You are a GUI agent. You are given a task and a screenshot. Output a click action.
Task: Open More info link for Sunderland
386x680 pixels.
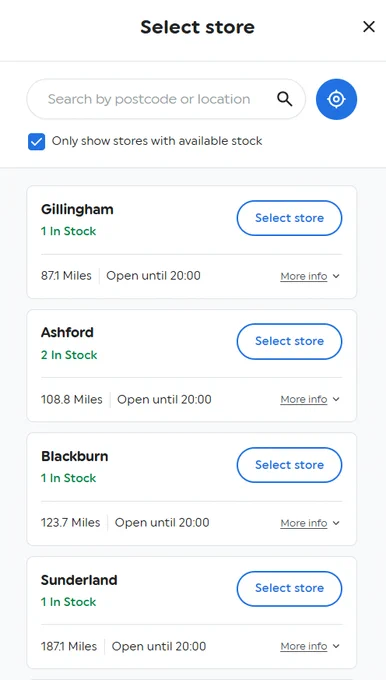(x=304, y=646)
